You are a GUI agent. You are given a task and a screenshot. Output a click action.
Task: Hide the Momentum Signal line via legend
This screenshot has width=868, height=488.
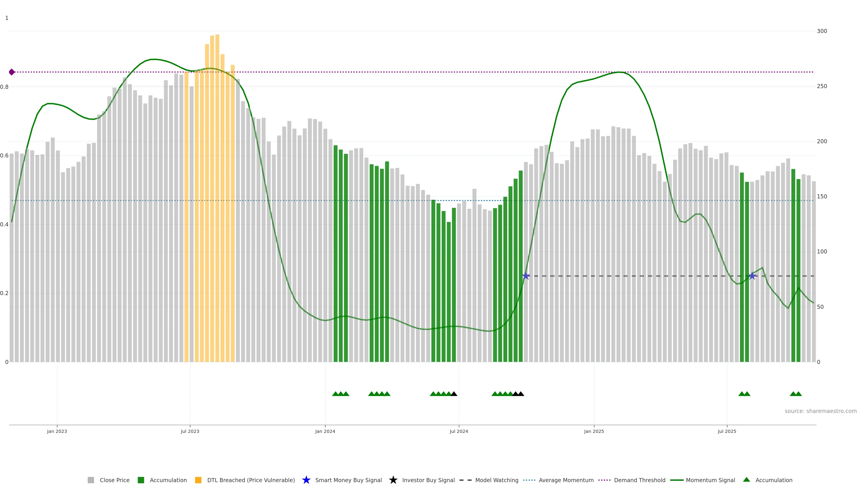click(x=710, y=480)
